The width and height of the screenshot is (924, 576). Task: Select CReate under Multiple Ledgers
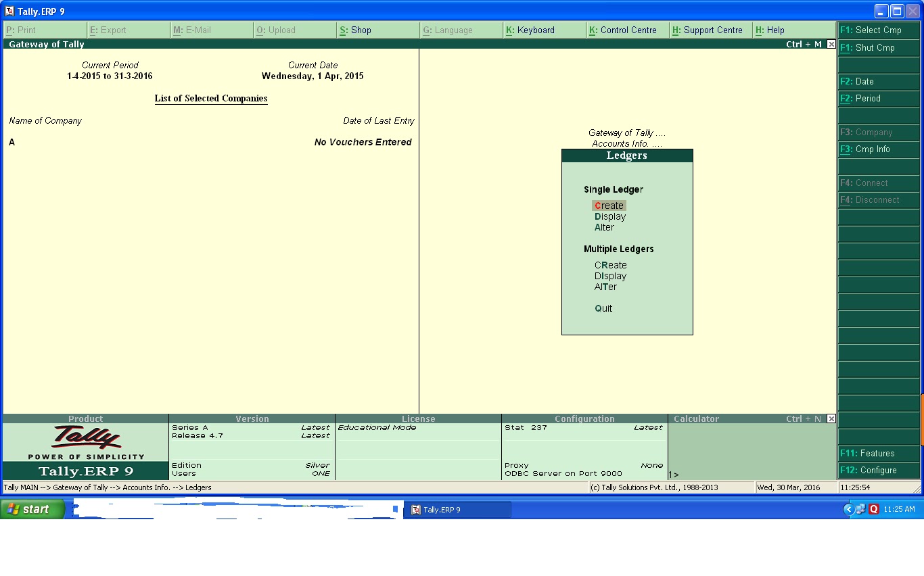[x=611, y=265]
